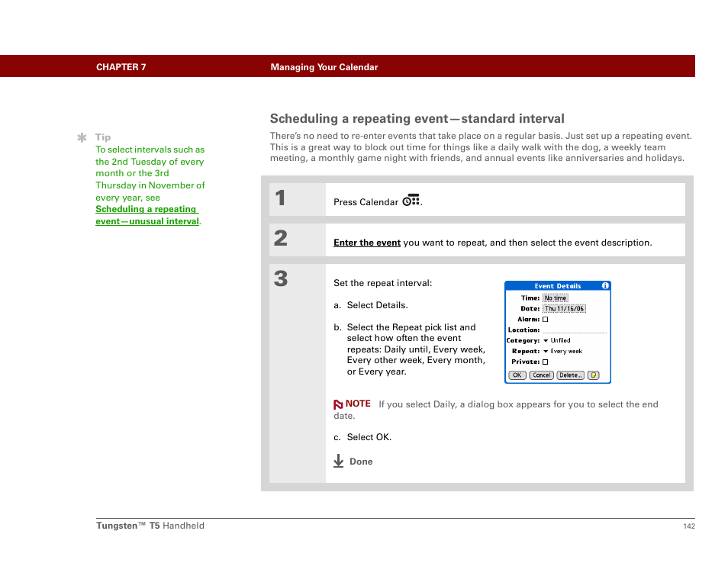Open 'Scheduling a repeating event—unusual interval' link
Screen dimensions: 728x563
[147, 215]
